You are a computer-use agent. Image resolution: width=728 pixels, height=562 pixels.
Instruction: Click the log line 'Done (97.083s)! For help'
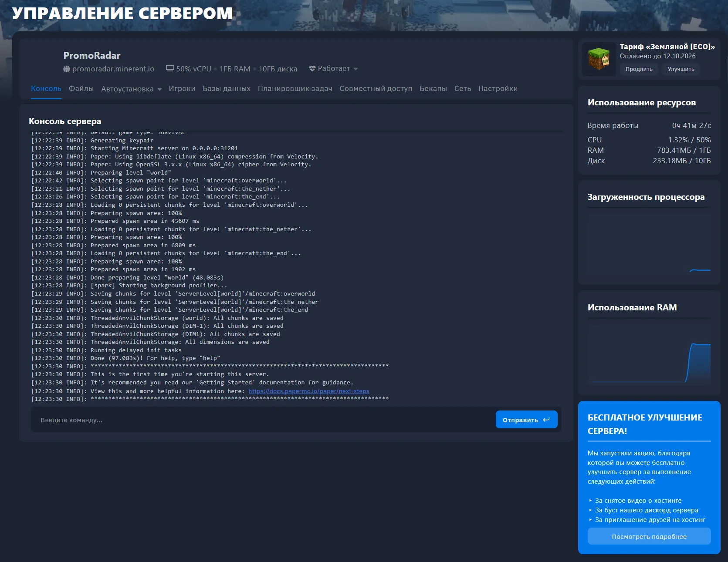tap(125, 358)
